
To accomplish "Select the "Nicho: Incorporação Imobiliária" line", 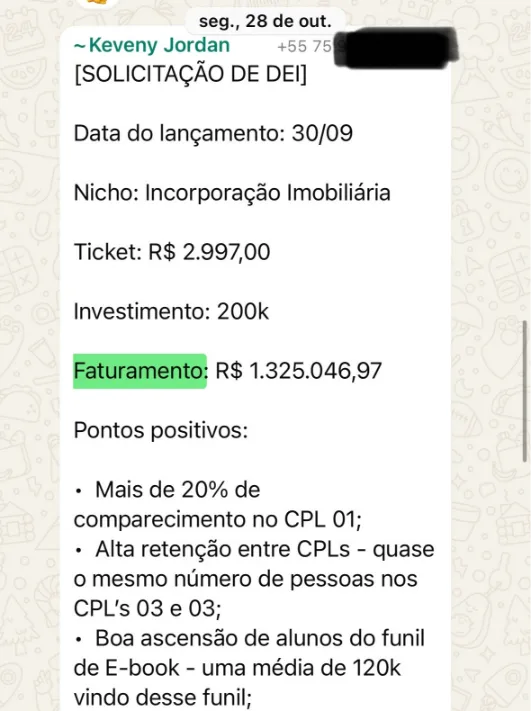I will click(232, 193).
